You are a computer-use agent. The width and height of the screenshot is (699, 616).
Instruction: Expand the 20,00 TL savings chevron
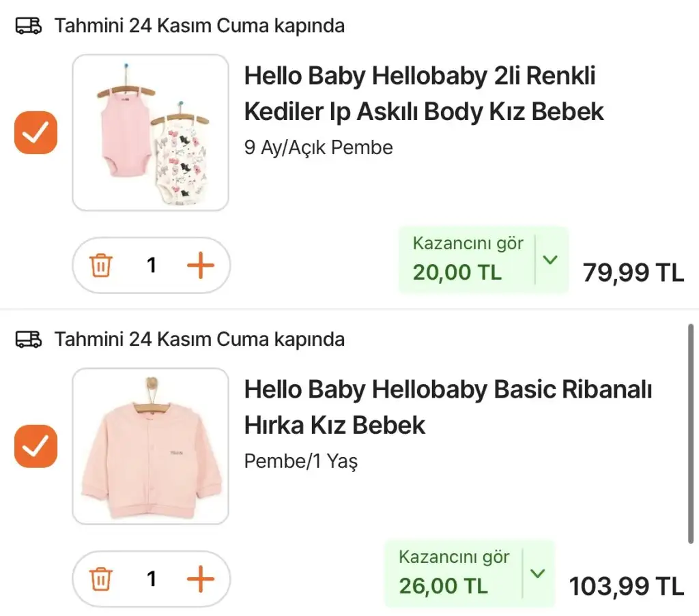click(551, 260)
